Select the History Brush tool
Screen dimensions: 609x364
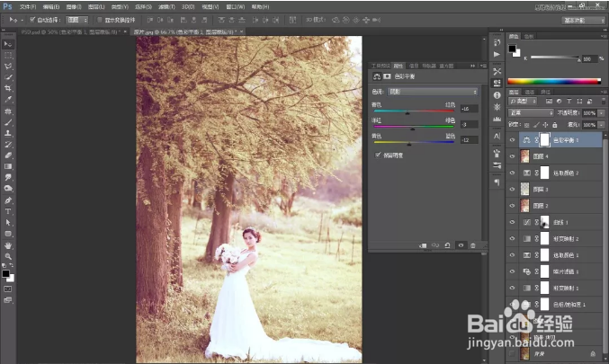[x=8, y=145]
